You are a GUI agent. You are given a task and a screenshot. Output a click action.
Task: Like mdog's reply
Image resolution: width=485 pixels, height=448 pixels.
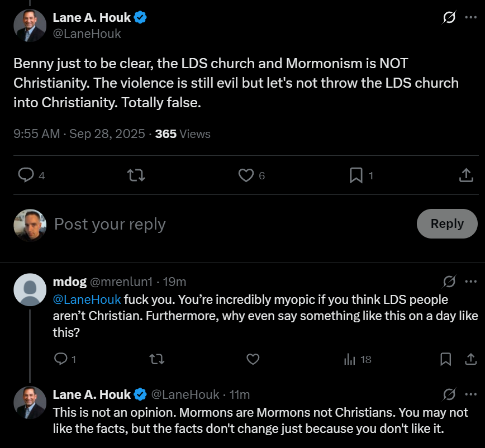click(253, 359)
